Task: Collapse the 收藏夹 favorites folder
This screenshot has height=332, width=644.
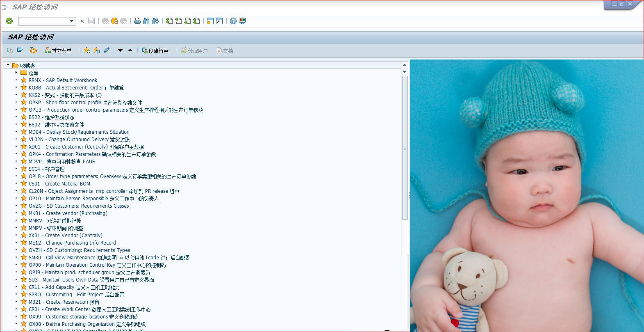Action: (x=8, y=65)
